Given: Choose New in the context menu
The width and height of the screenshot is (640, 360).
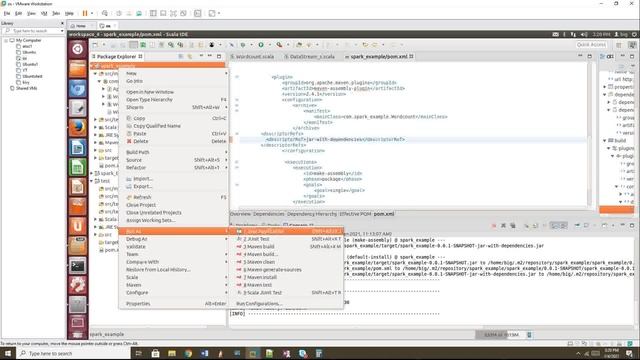Looking at the screenshot, I should coord(173,73).
